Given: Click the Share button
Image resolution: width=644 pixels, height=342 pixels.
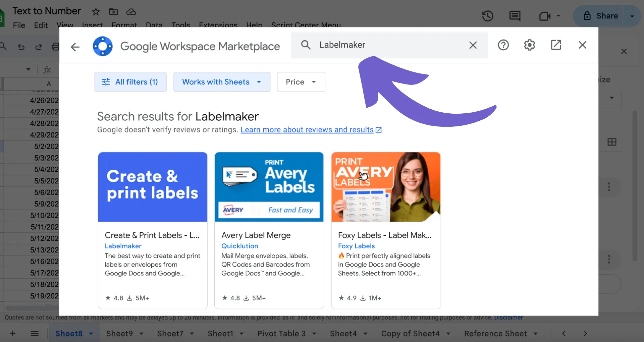Looking at the screenshot, I should coord(600,16).
